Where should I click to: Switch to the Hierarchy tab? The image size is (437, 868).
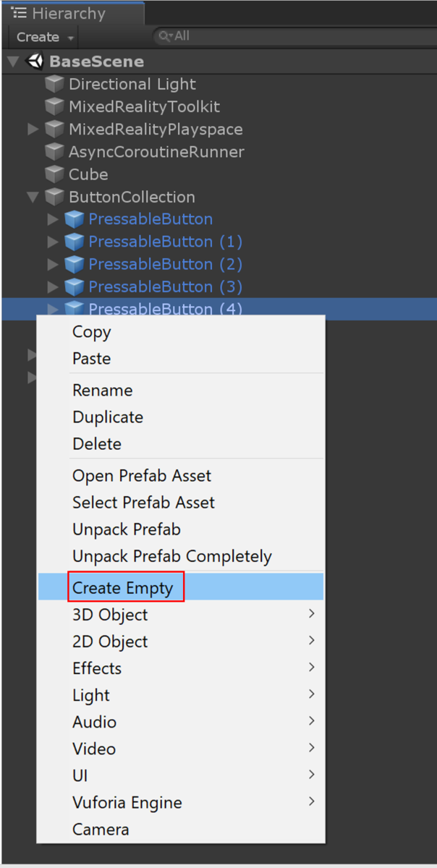[x=68, y=13]
